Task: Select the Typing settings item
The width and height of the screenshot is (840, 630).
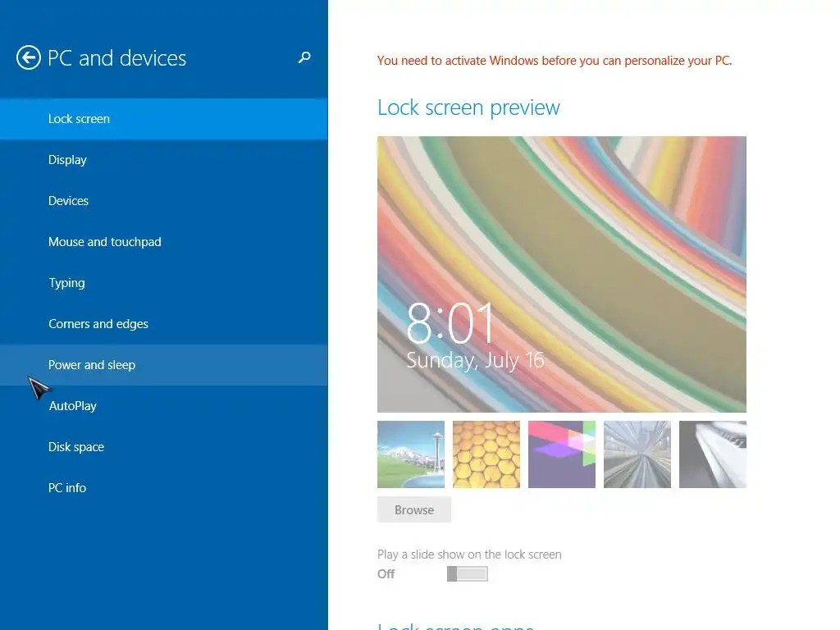Action: (x=164, y=283)
